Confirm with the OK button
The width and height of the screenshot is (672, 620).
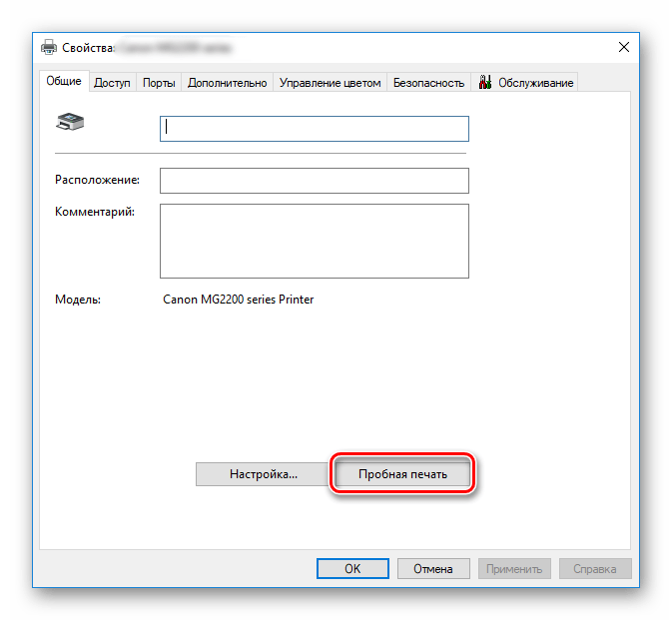(x=352, y=569)
